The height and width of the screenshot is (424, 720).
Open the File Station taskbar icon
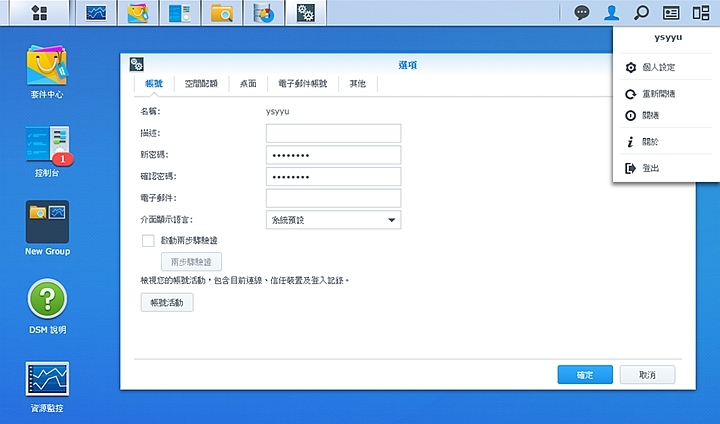point(222,14)
